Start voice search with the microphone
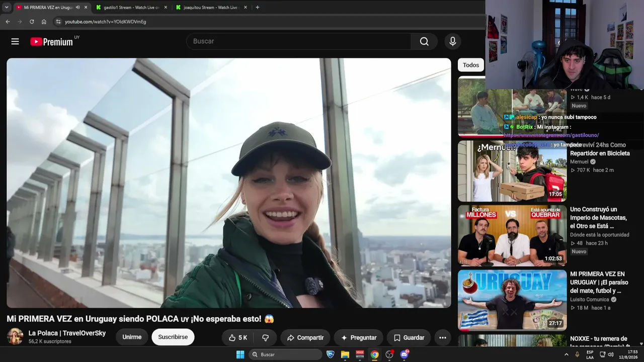The height and width of the screenshot is (362, 644). [453, 41]
